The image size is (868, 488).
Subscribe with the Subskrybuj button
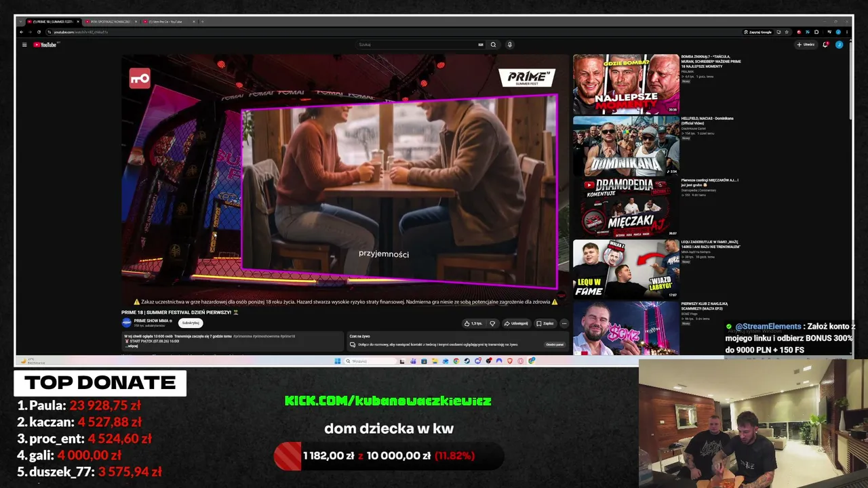[x=191, y=323]
